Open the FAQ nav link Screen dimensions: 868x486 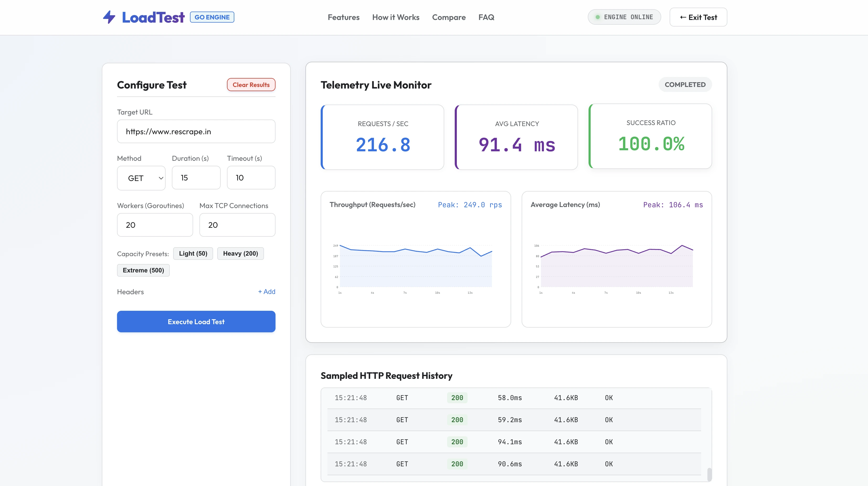486,17
